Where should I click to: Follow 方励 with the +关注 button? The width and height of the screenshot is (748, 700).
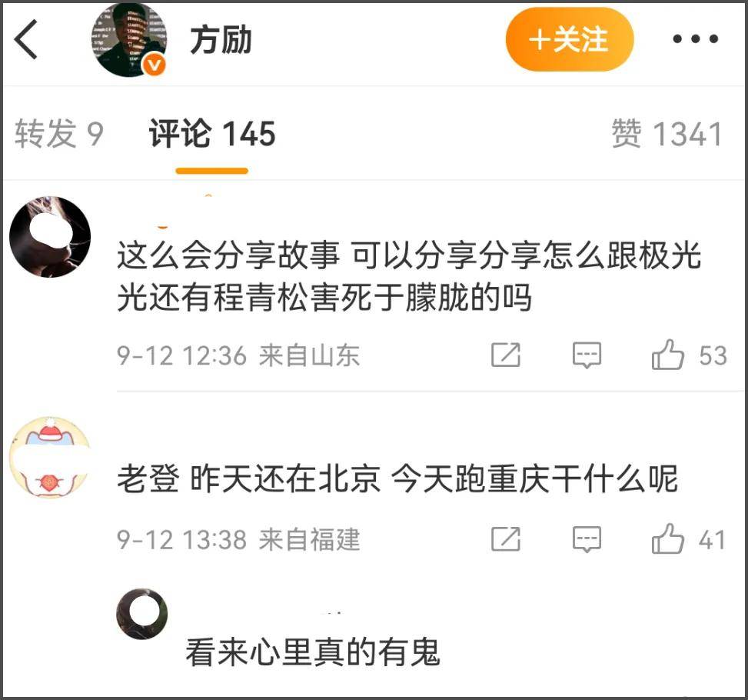point(569,39)
